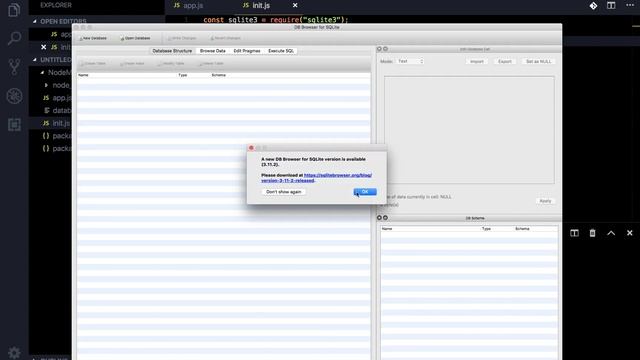Click Set as NULL button
This screenshot has height=360, width=640.
coord(538,61)
